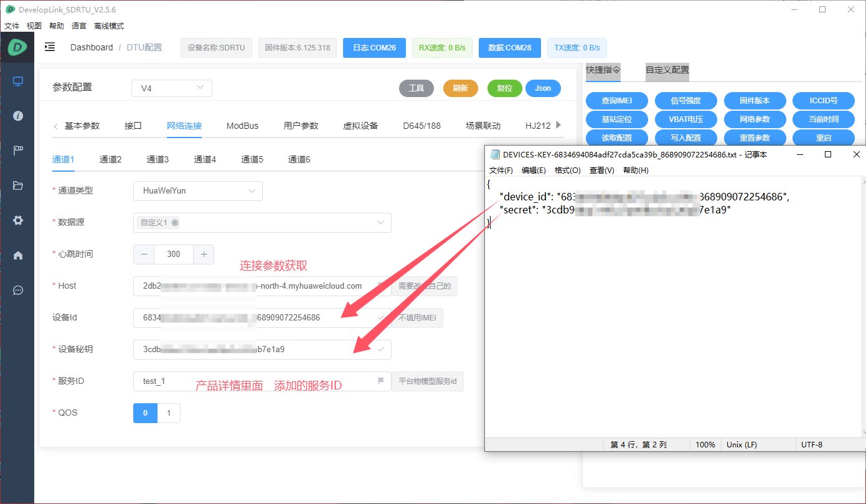The image size is (866, 504).
Task: Click the 固件版本 quick command button
Action: pyautogui.click(x=755, y=101)
